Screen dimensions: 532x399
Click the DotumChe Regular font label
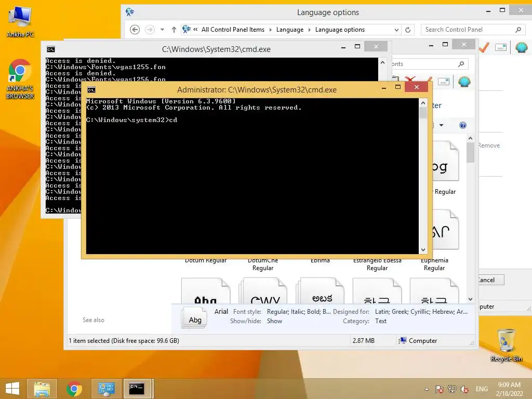pos(262,264)
